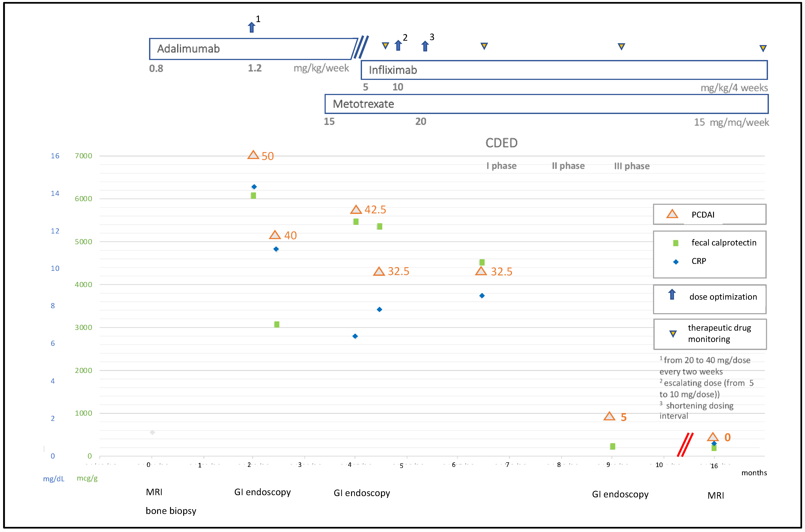
Task: Click dose optimization arrow numbered 1
Action: (251, 27)
